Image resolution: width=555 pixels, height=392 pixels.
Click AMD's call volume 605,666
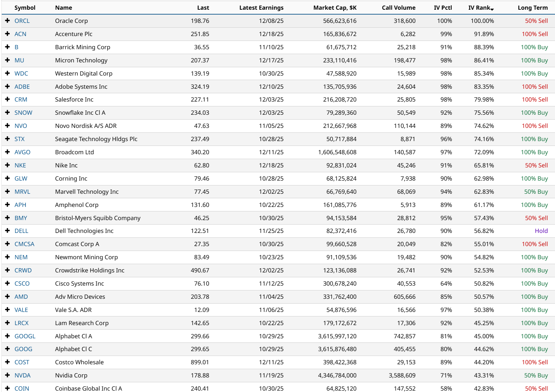405,297
